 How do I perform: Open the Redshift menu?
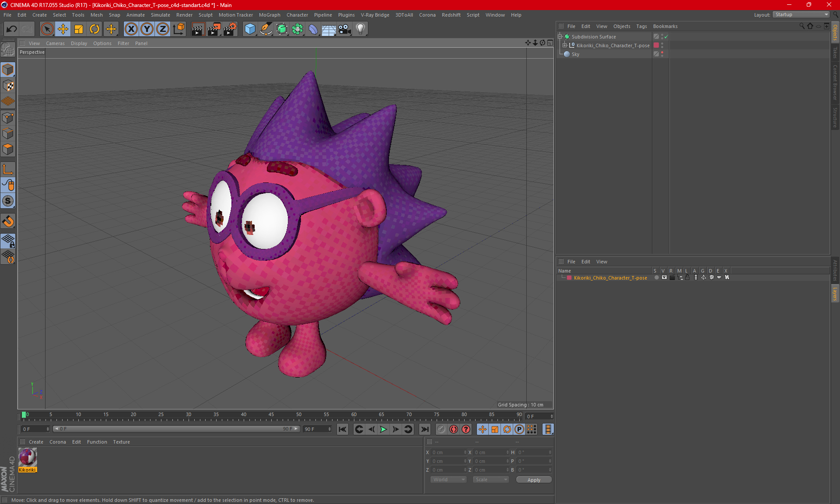pyautogui.click(x=451, y=15)
